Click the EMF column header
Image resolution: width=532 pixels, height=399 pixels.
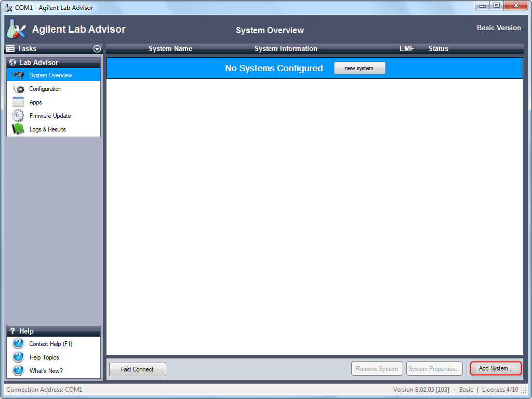(x=406, y=49)
